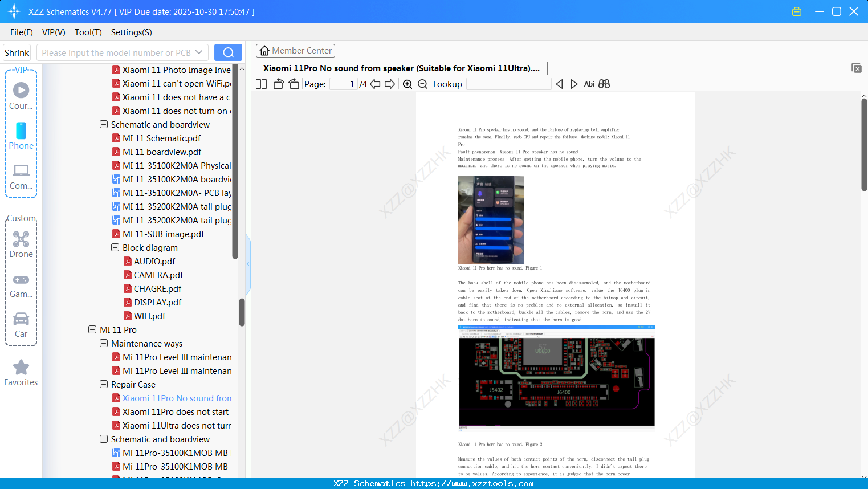This screenshot has height=489, width=868.
Task: Click the XZZ logo in title bar
Action: point(14,11)
